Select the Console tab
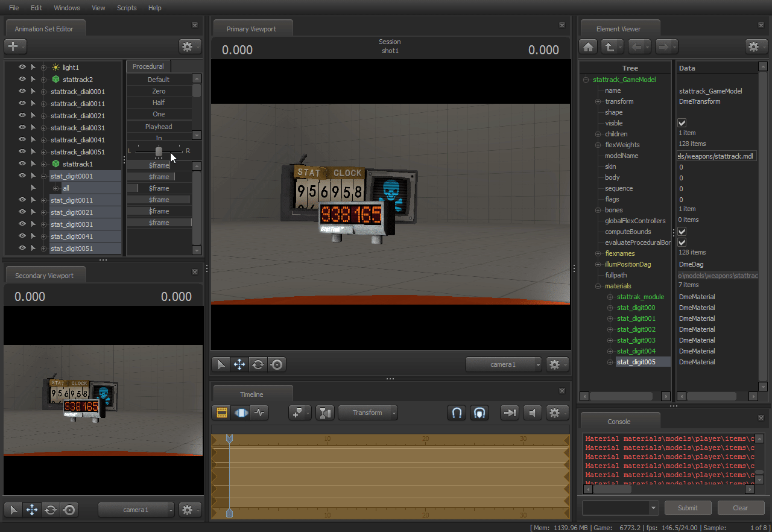 point(619,421)
